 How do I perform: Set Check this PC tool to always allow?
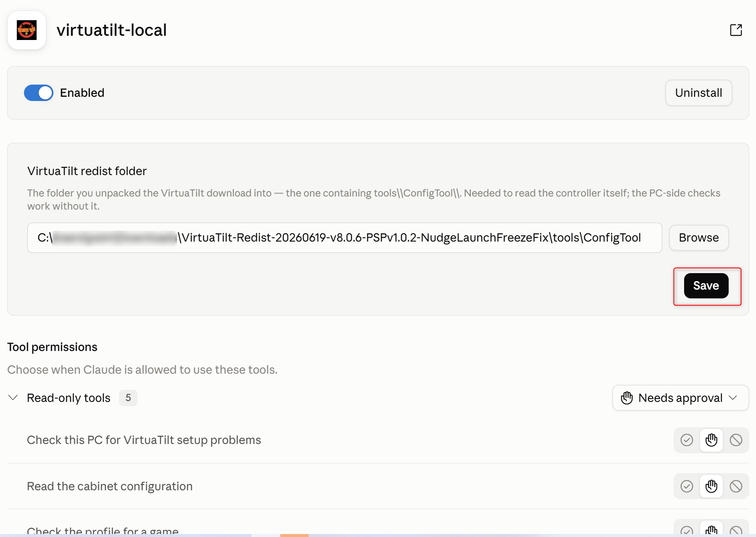tap(687, 440)
